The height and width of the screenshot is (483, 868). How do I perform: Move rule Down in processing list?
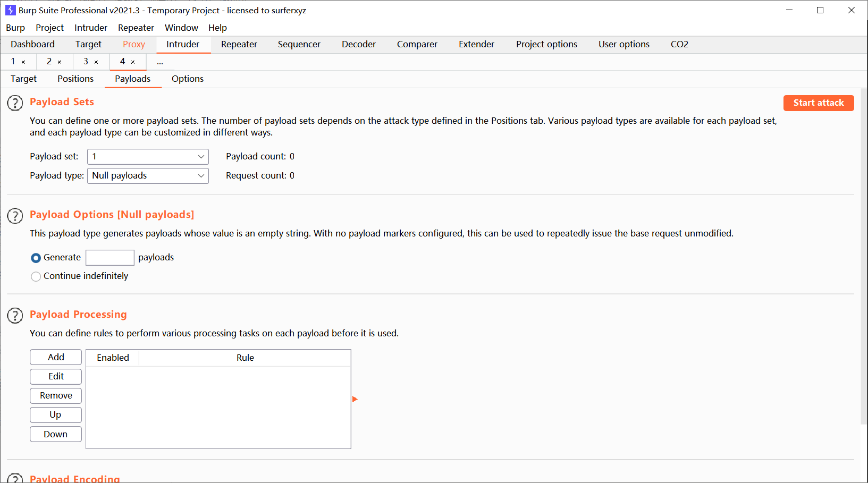point(56,434)
